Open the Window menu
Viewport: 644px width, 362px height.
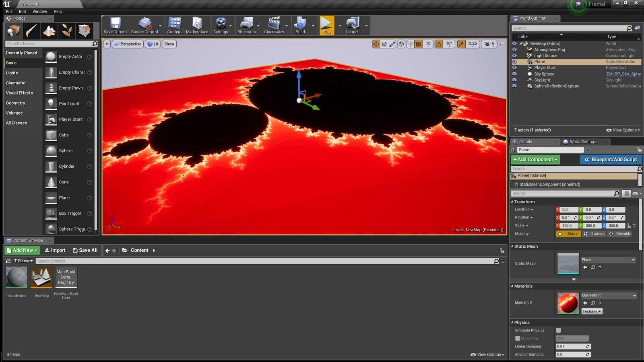[39, 12]
